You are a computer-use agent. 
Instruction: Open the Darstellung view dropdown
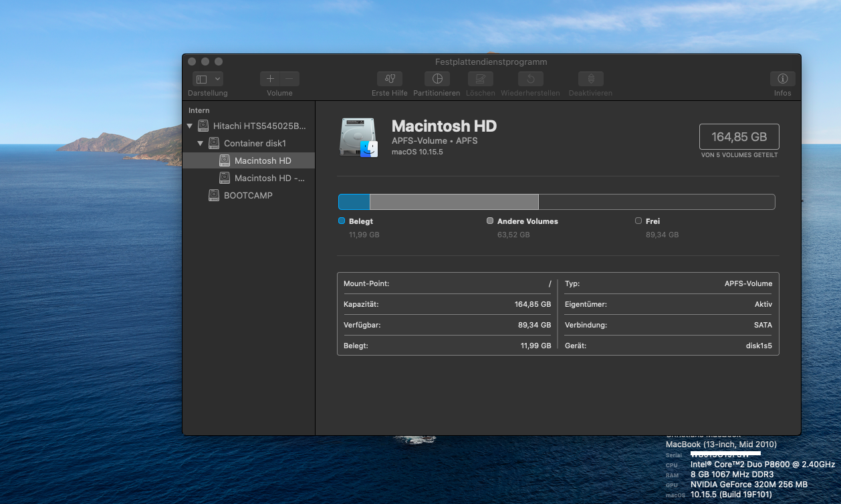tap(208, 79)
